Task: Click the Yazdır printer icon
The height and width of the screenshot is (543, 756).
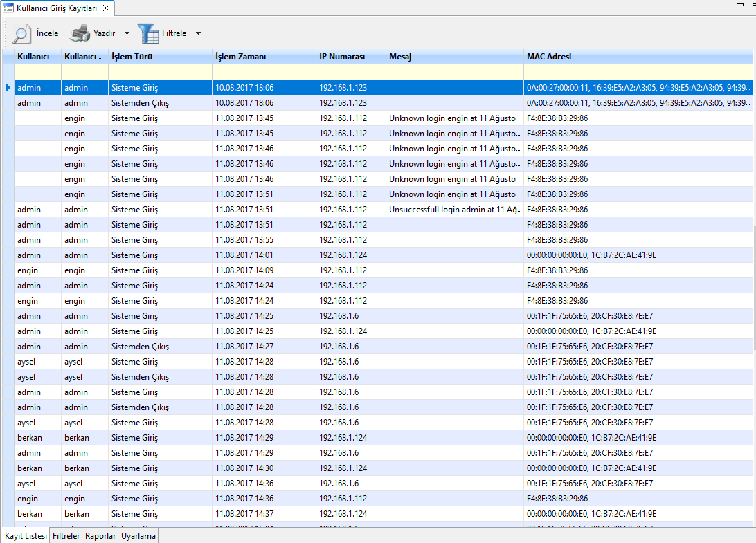Action: point(80,33)
